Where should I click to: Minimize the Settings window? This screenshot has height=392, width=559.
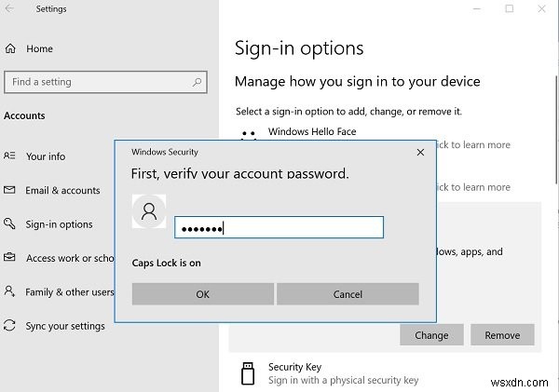[477, 8]
